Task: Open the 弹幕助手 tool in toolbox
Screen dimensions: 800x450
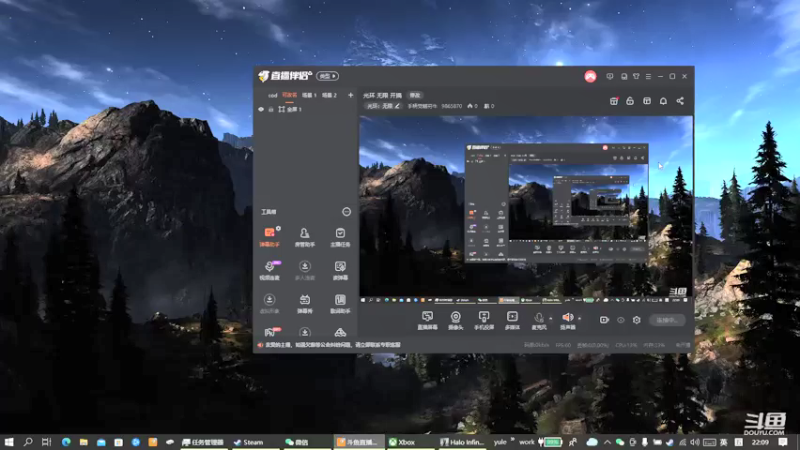Action: (x=269, y=237)
